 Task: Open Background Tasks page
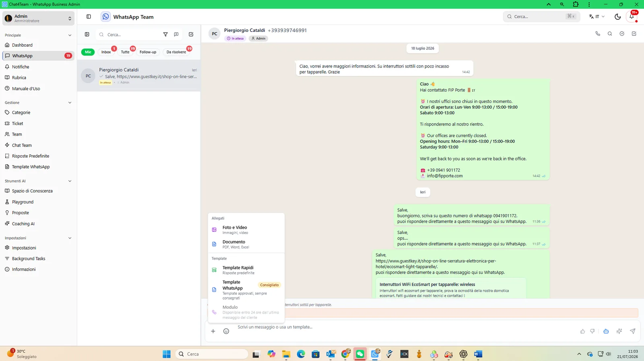coord(39,258)
